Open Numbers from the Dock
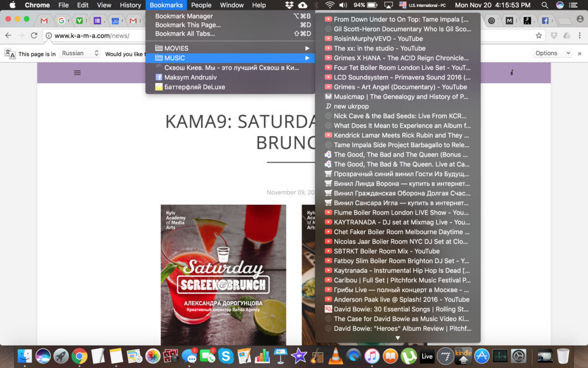 coord(262,356)
